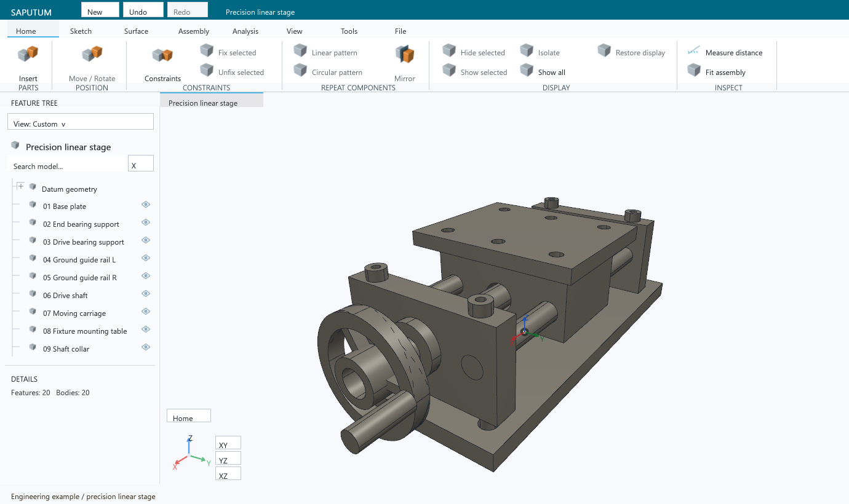Toggle visibility of 07 Moving carriage
The width and height of the screenshot is (849, 504).
click(146, 312)
